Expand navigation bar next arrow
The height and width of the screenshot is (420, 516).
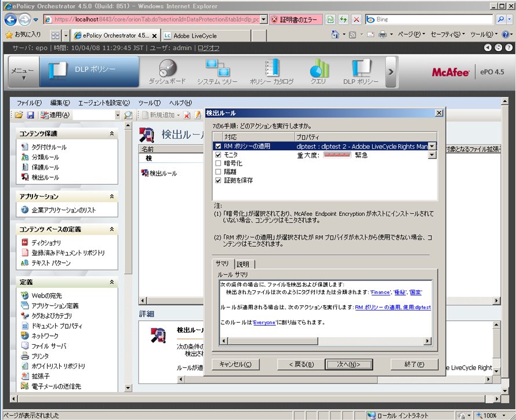point(391,72)
